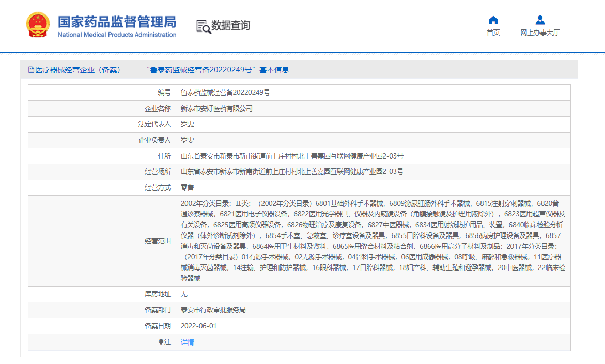Viewport: 605px width, 364px height.
Task: Click the 经营范围 description paragraph
Action: pyautogui.click(x=373, y=241)
